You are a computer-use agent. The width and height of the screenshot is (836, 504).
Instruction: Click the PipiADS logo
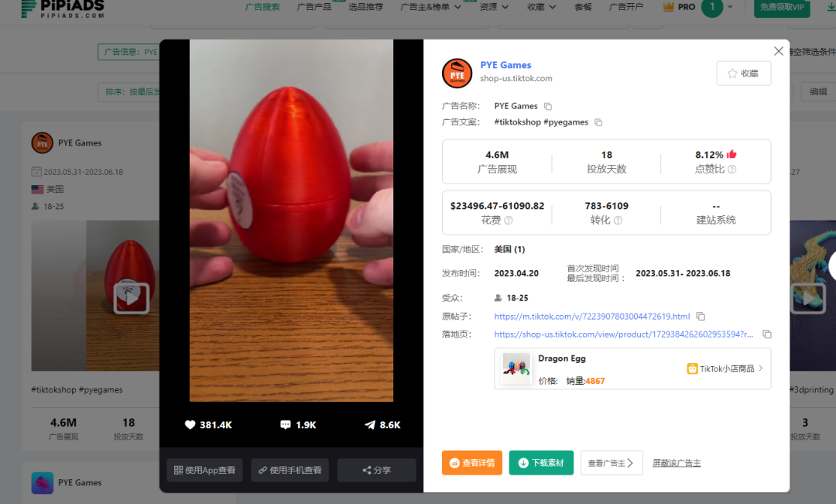(x=62, y=9)
